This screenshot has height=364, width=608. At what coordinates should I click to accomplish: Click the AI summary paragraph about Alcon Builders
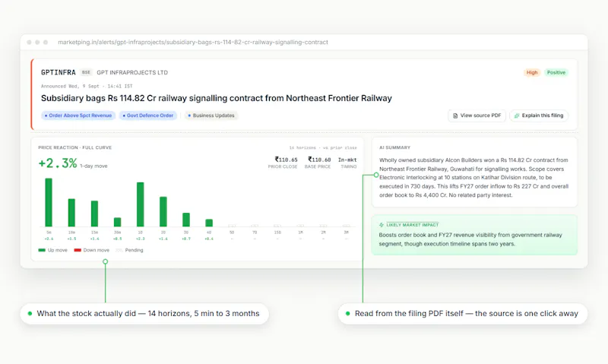[473, 178]
